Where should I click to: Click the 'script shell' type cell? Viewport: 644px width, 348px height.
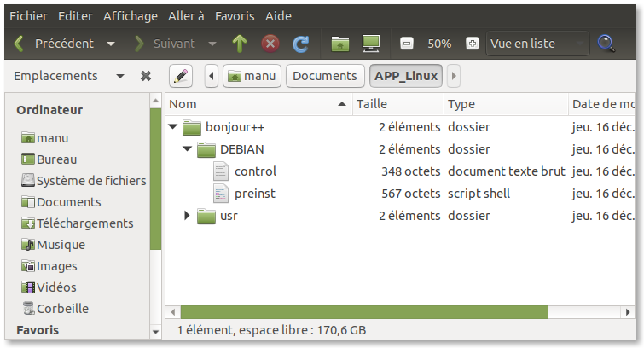(479, 194)
